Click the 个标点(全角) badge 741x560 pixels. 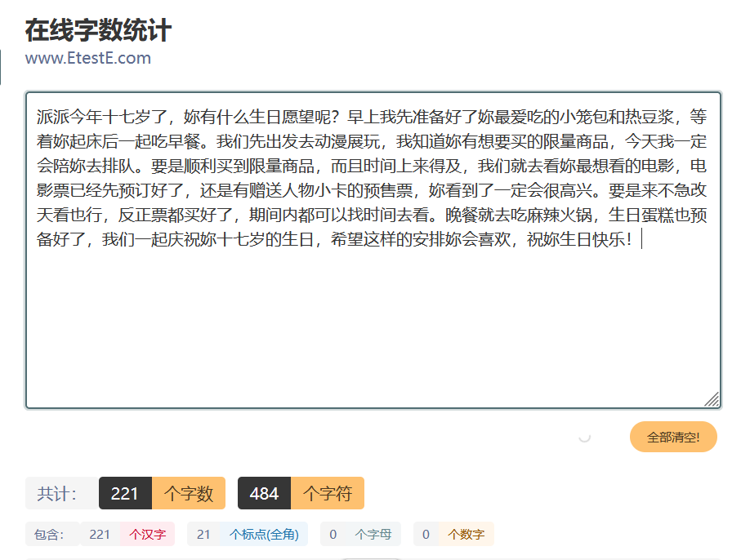[264, 535]
